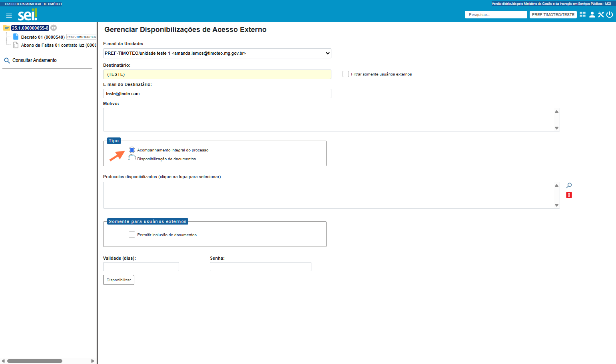Click the red X remove protocol icon
The image size is (616, 364).
click(569, 195)
